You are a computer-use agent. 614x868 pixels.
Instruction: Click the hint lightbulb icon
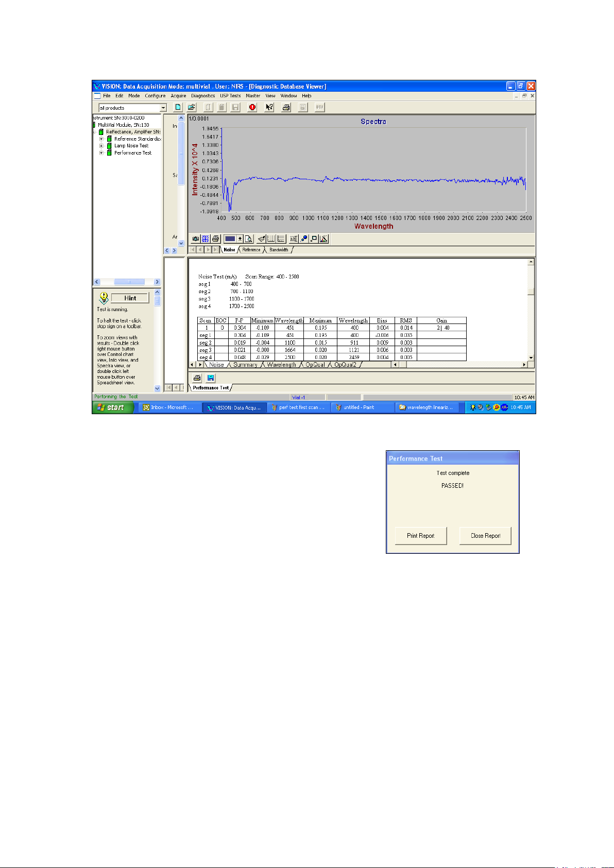coord(104,298)
